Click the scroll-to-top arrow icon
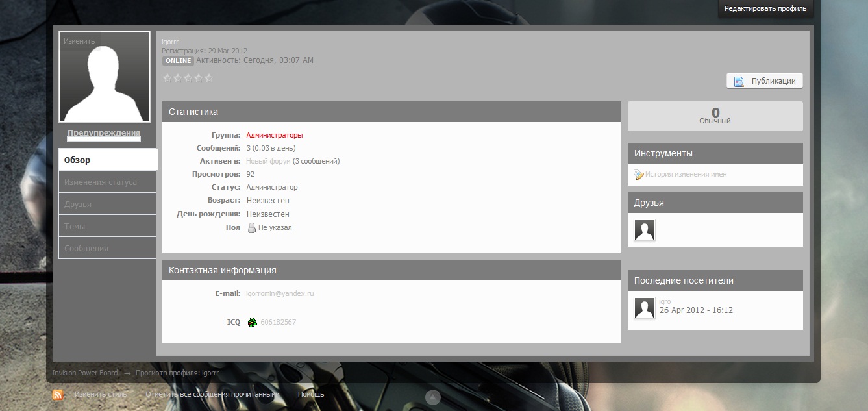This screenshot has height=411, width=868. point(433,397)
